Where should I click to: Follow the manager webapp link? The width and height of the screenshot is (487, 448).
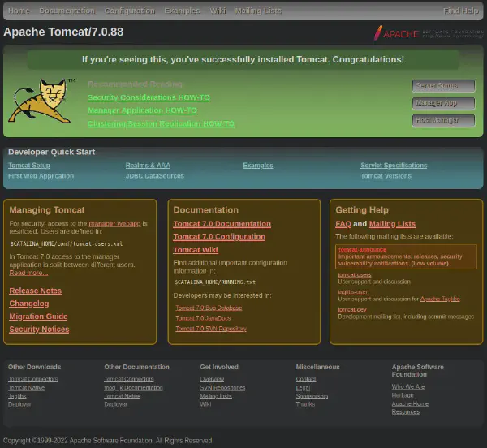pyautogui.click(x=114, y=223)
